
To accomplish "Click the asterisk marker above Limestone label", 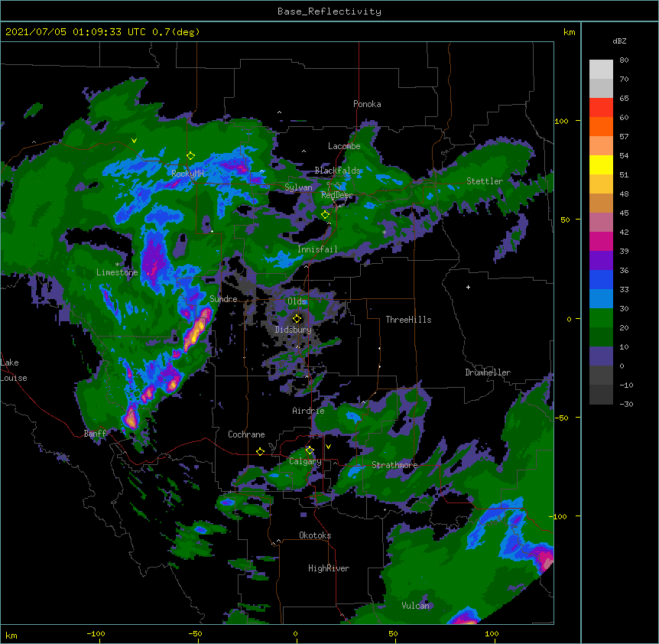I will (117, 264).
